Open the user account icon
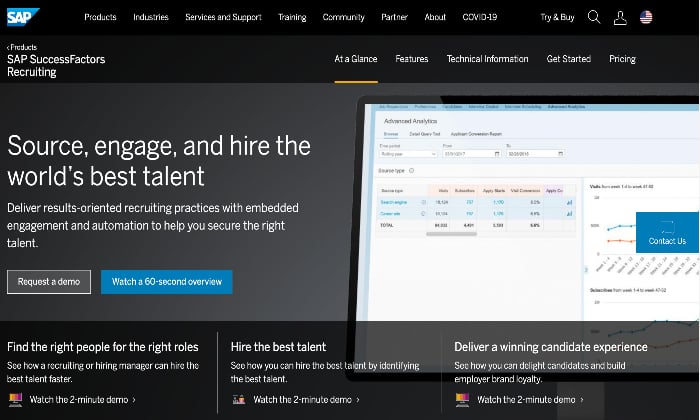Image resolution: width=700 pixels, height=420 pixels. (620, 18)
